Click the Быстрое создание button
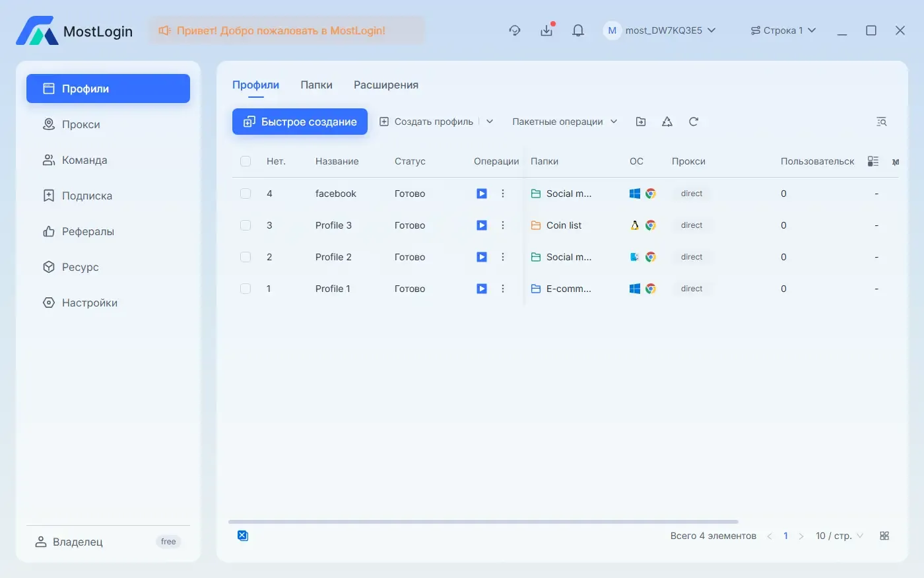 300,122
